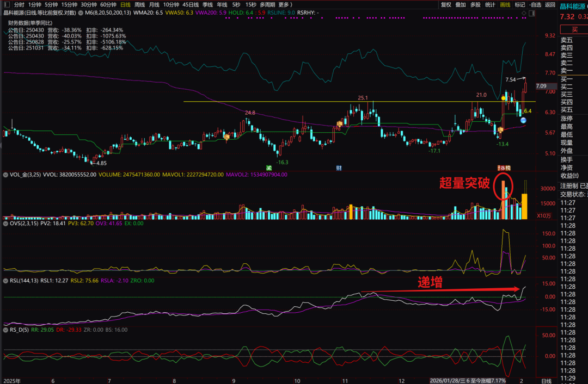Select 5秒 timeframe
Image resolution: width=588 pixels, height=384 pixels.
236,4
